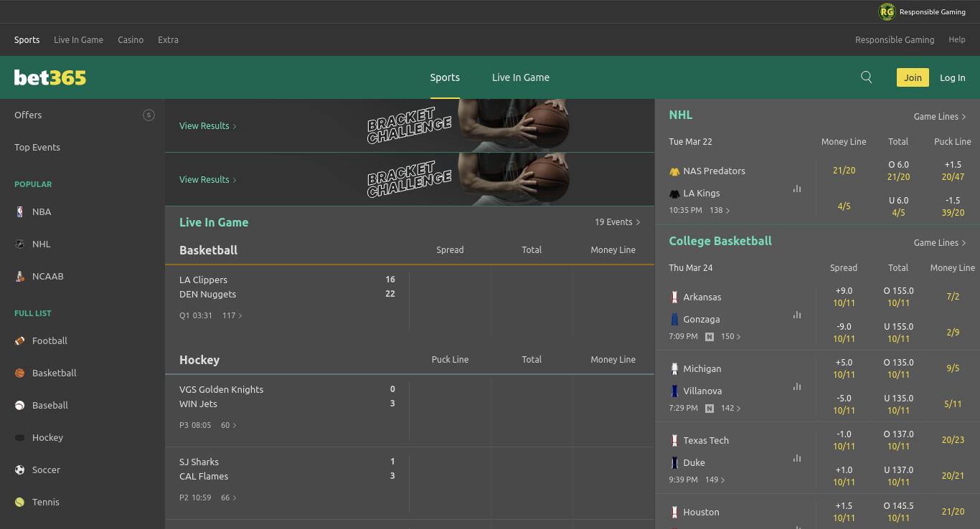This screenshot has height=529, width=980.
Task: Open 138 markets for Predators vs Kings
Action: pyautogui.click(x=720, y=211)
